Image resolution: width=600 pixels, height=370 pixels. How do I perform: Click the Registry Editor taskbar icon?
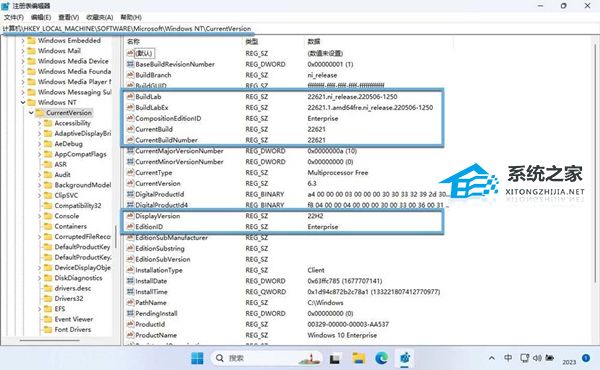pos(405,358)
